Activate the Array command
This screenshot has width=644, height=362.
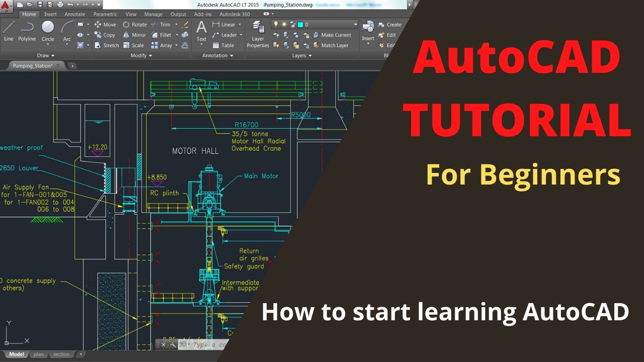[x=162, y=45]
